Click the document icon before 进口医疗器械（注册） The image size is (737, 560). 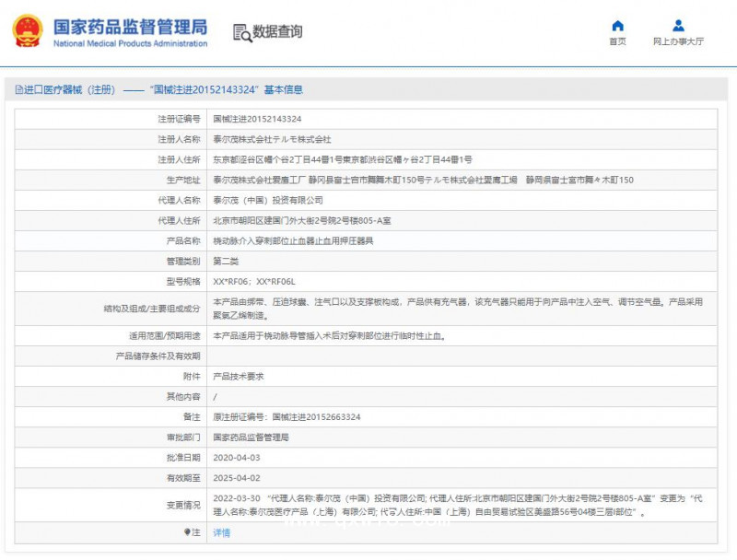tap(20, 89)
